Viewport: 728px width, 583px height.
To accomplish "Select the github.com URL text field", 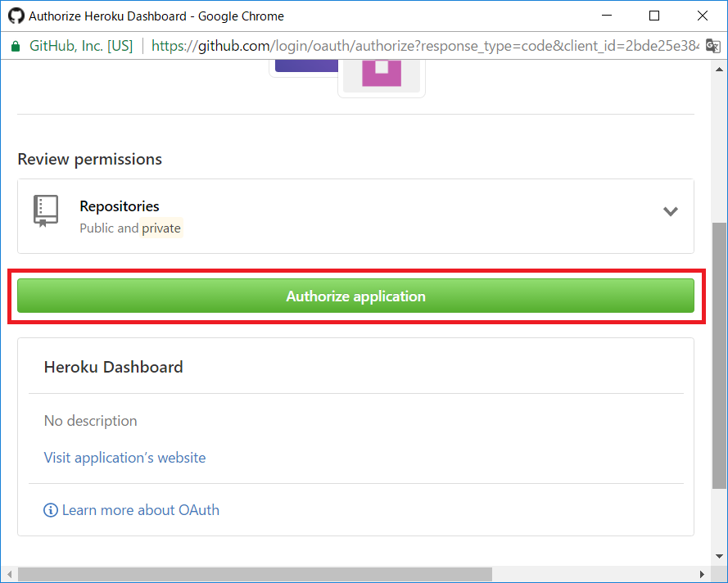I will pyautogui.click(x=424, y=46).
